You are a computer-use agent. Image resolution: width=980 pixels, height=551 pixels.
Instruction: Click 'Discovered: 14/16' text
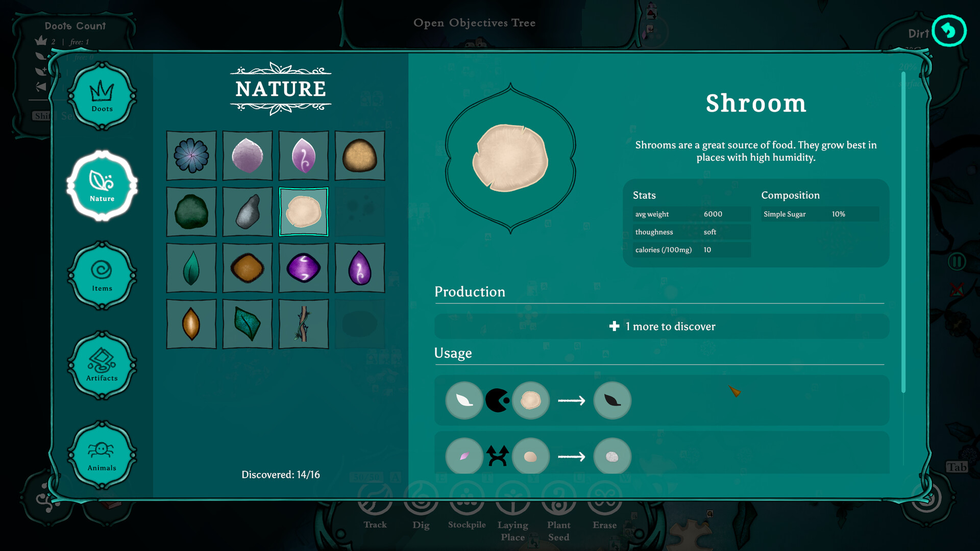[281, 474]
